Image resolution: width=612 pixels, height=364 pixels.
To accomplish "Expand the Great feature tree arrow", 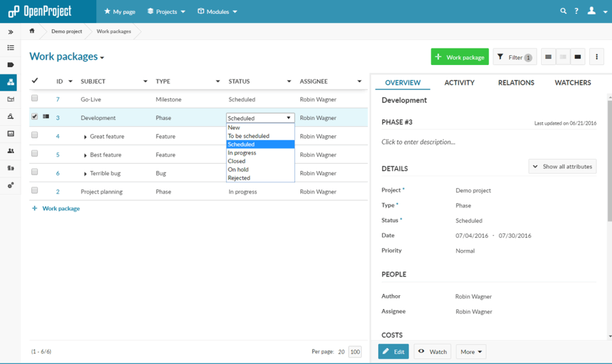I will [85, 137].
